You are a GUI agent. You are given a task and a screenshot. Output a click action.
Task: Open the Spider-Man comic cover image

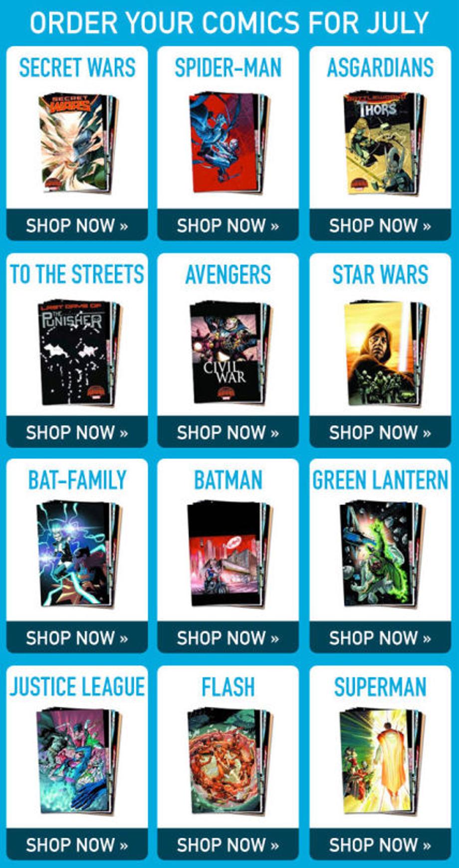(x=229, y=143)
